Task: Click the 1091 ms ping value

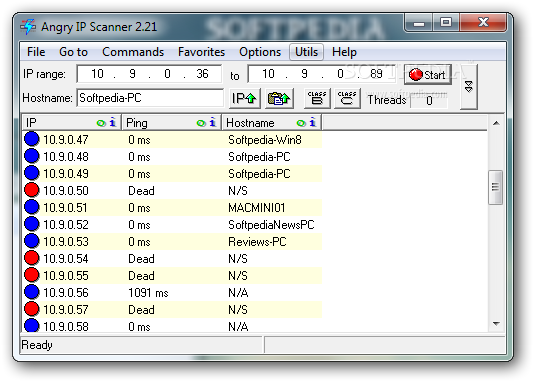Action: [148, 293]
